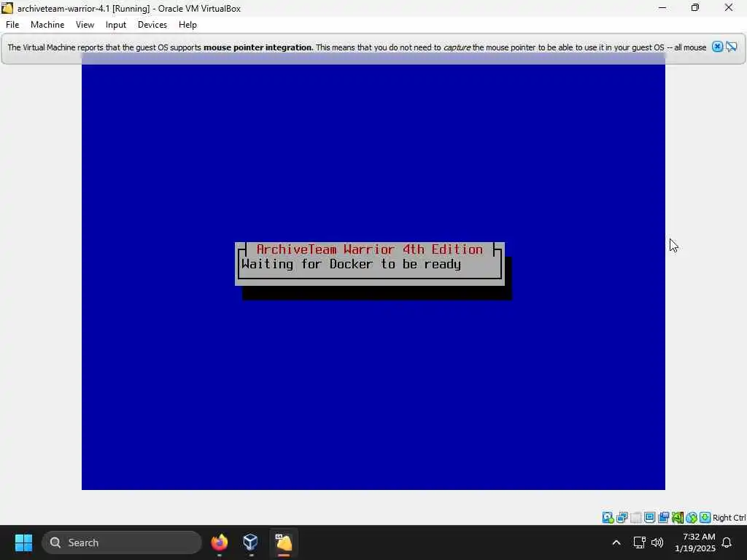
Task: Click the greyed-out status bar icon
Action: 635,518
